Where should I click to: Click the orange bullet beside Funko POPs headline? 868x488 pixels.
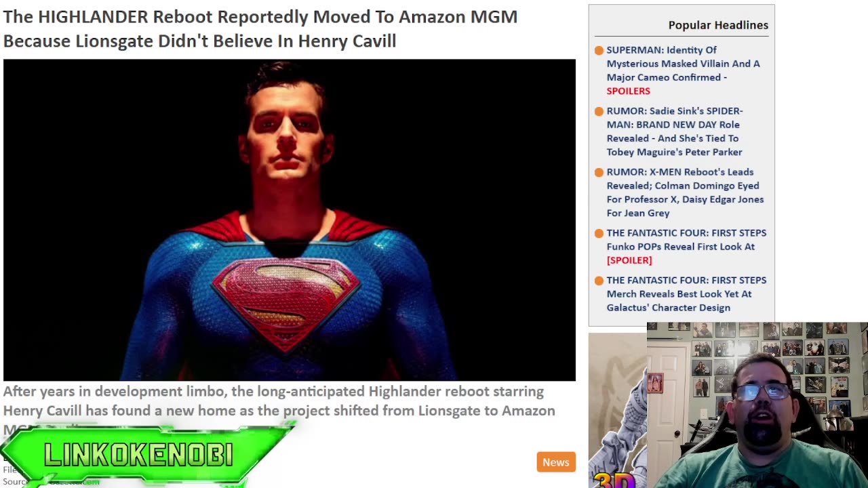pos(599,234)
